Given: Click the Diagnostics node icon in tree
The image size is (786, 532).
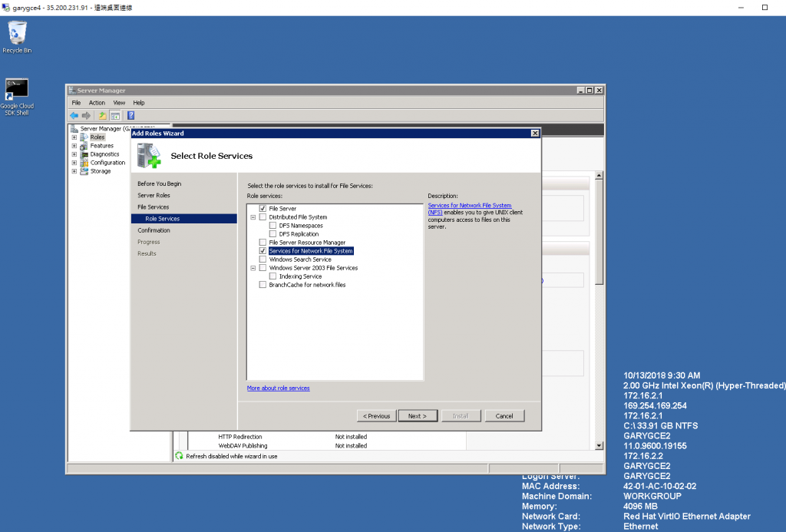Looking at the screenshot, I should pos(84,154).
